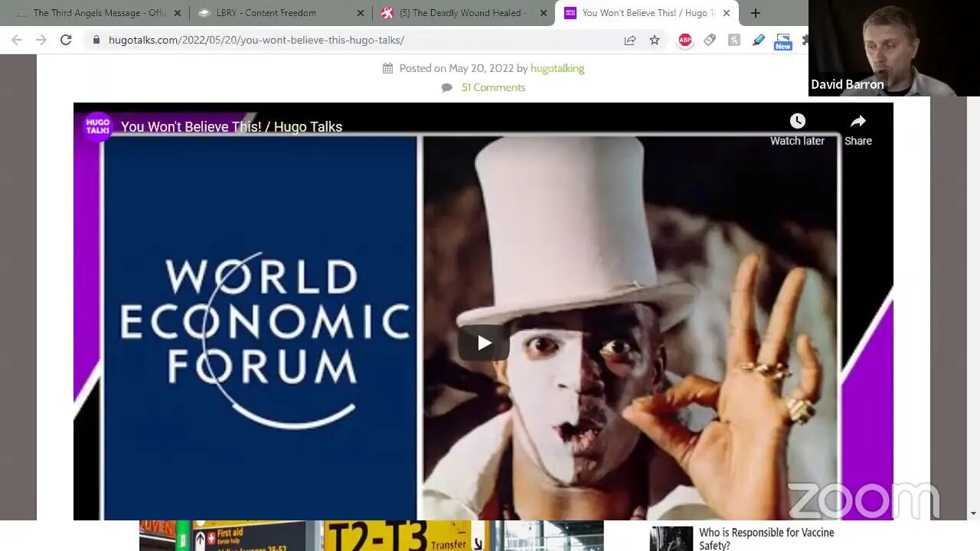View site info via the lock icon
980x551 pixels.
pos(96,40)
